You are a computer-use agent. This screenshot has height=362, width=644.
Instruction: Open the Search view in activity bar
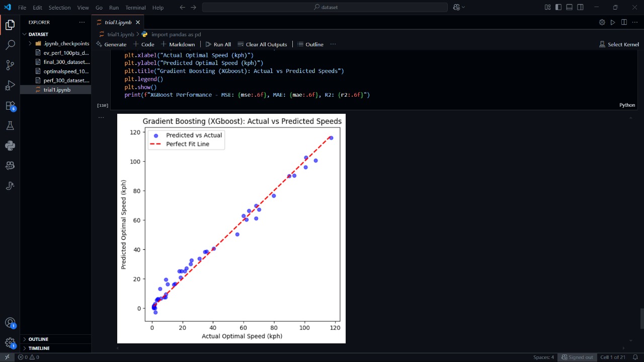(10, 45)
